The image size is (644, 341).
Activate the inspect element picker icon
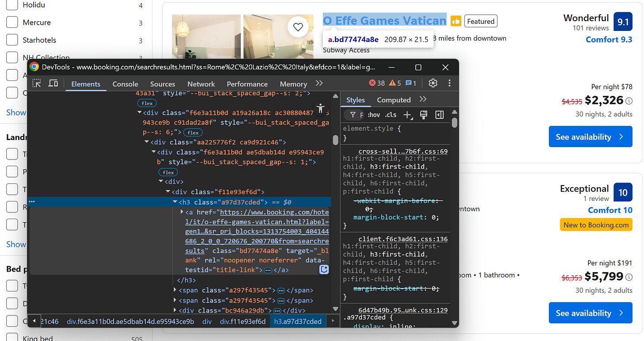37,83
